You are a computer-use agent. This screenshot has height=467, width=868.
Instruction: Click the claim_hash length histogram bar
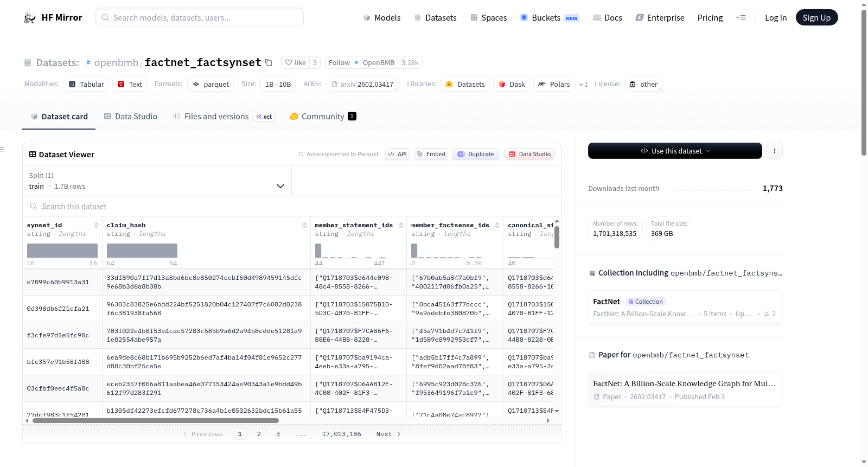[x=142, y=251]
